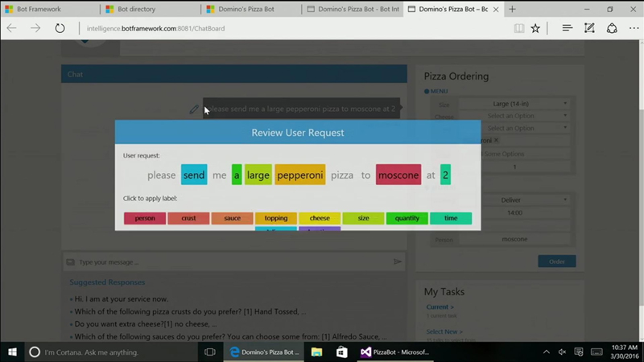
Task: Open the Size dropdown showing Large (14-in)
Action: [x=514, y=104]
